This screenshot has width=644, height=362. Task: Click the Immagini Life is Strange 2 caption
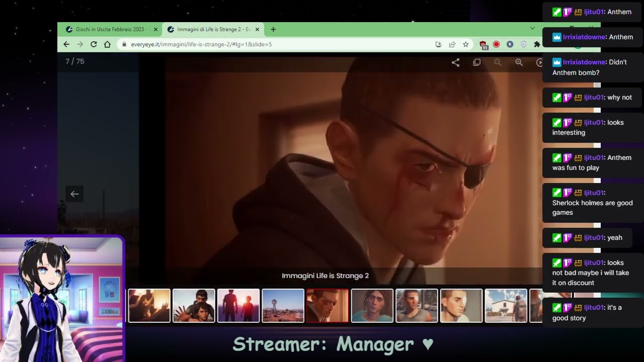[325, 276]
